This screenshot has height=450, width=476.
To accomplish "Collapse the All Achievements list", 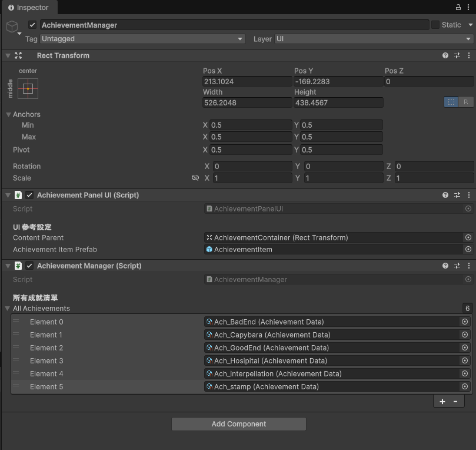I will pos(8,309).
